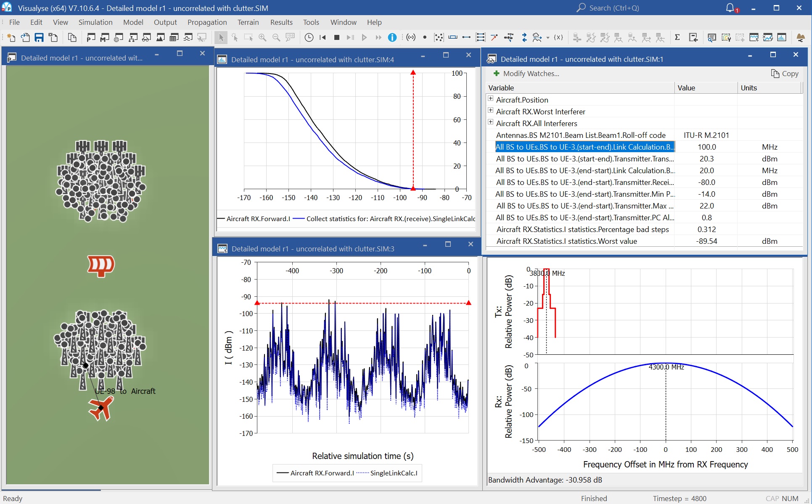This screenshot has width=812, height=504.
Task: Click the zoom out magnifier
Action: 276,38
